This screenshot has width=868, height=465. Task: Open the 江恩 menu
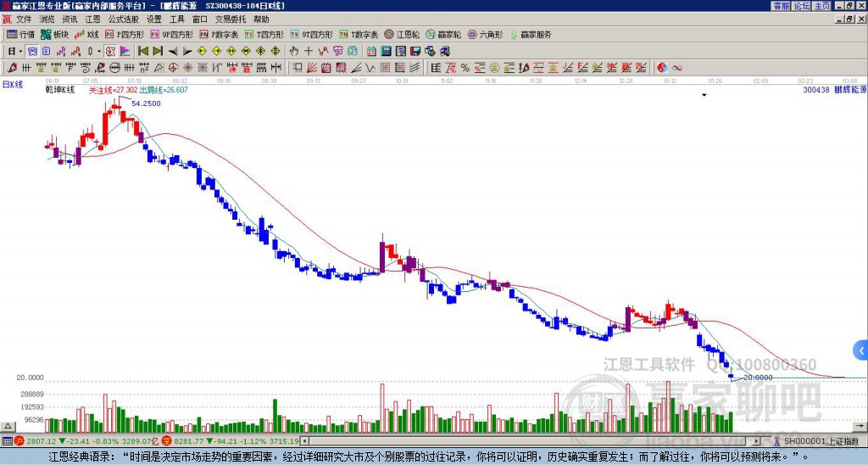pyautogui.click(x=92, y=20)
